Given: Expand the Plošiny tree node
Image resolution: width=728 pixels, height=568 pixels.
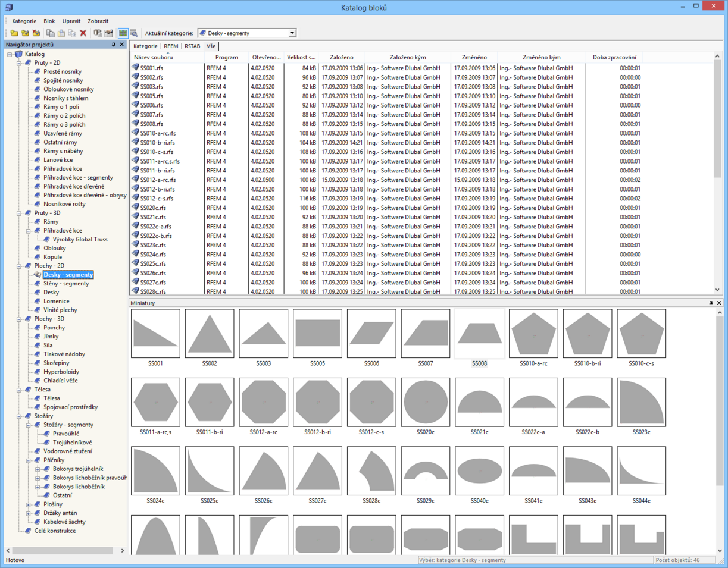Looking at the screenshot, I should pos(29,504).
